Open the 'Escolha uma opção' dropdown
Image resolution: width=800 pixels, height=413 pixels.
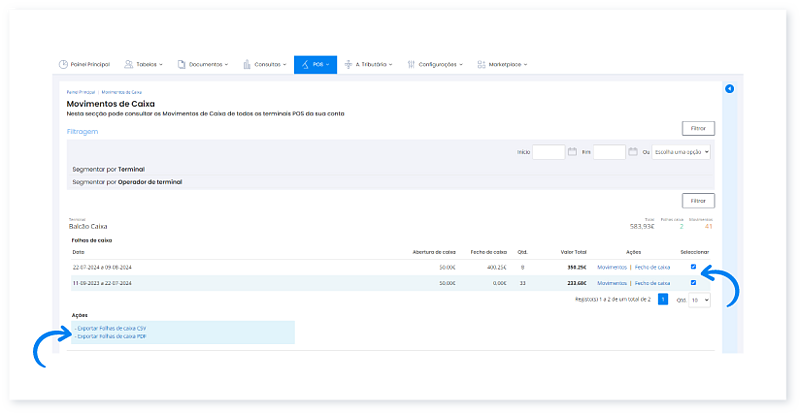tap(680, 152)
